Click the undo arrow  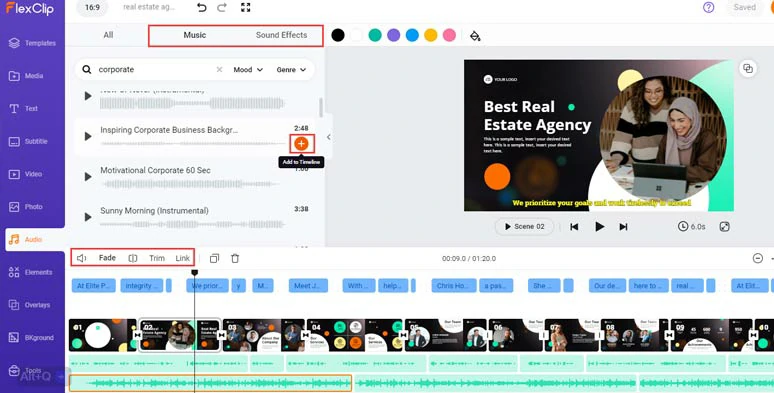201,7
